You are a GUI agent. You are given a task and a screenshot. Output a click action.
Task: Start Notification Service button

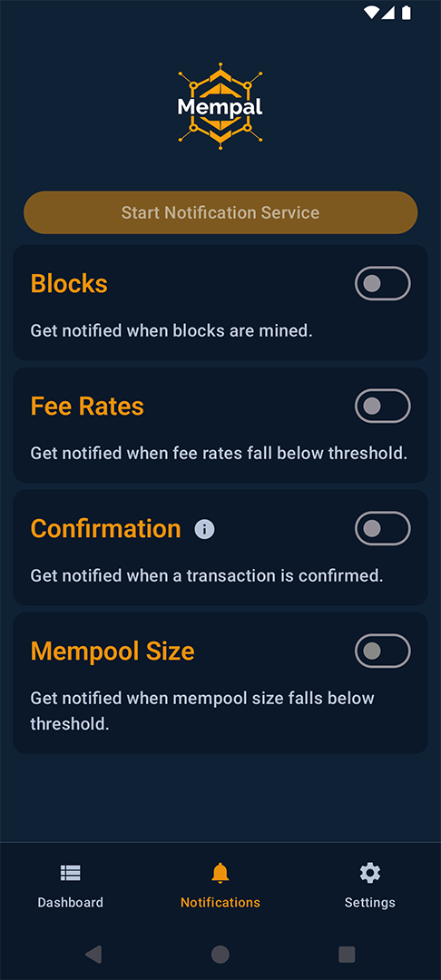point(220,212)
